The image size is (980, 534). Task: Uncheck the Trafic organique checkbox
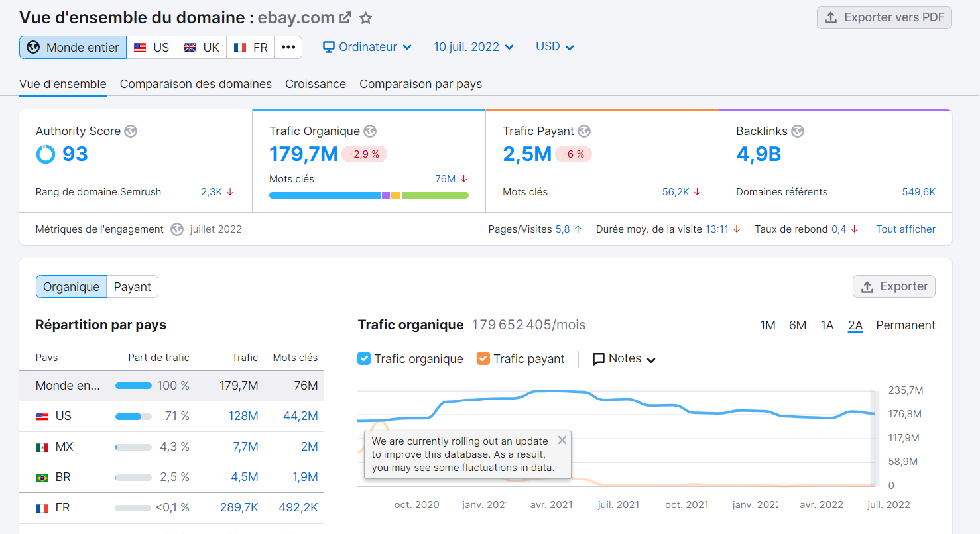[364, 358]
